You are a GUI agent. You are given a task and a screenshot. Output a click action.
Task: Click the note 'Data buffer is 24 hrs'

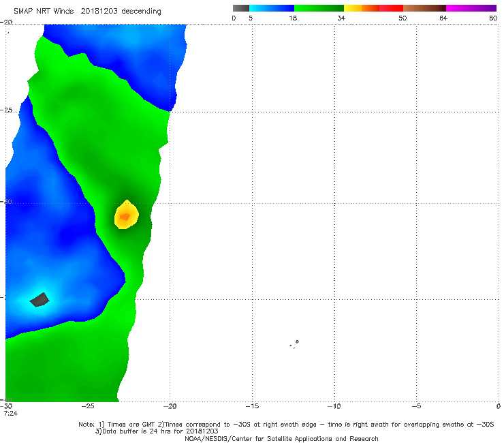pos(138,431)
